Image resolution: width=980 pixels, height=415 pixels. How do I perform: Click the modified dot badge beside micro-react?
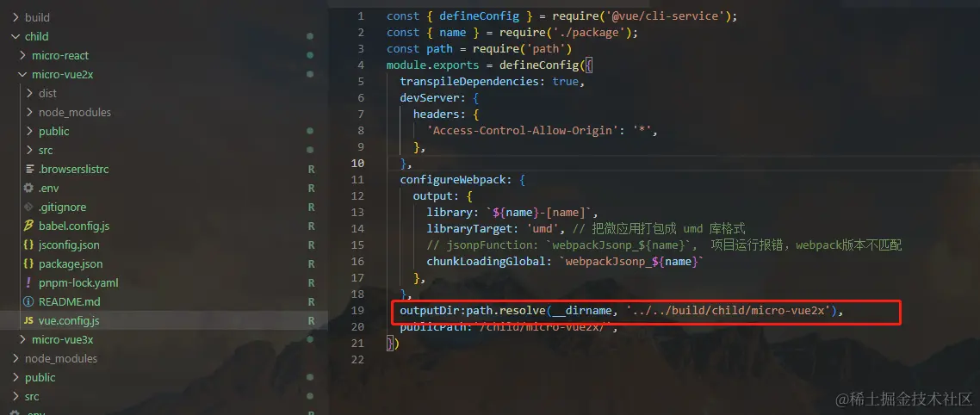(x=310, y=56)
